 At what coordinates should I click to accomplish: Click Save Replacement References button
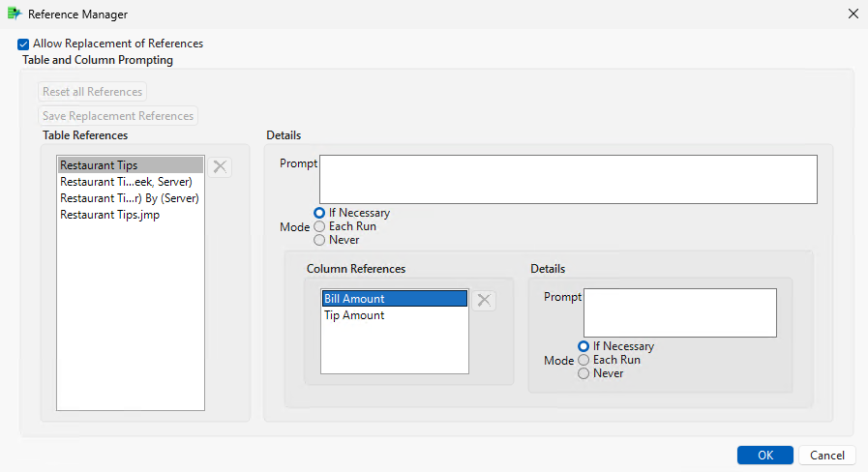point(118,116)
